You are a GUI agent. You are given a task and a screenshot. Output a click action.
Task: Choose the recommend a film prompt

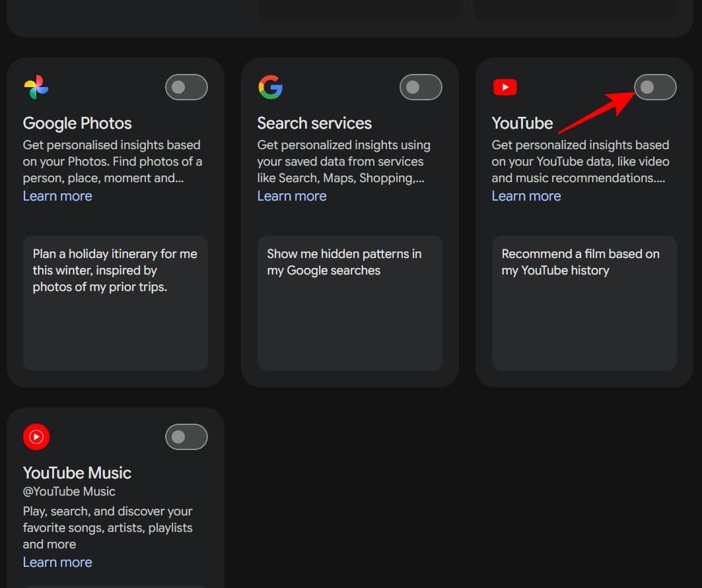pos(584,303)
